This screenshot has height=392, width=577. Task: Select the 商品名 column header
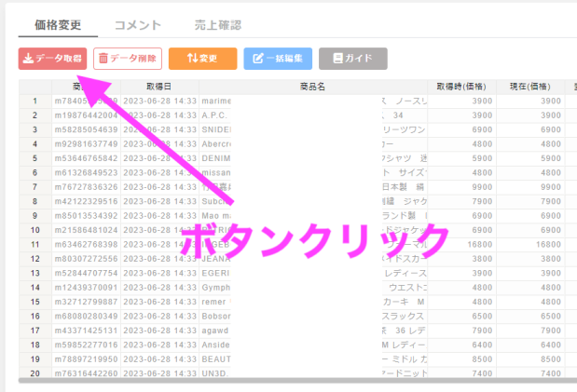coord(312,87)
